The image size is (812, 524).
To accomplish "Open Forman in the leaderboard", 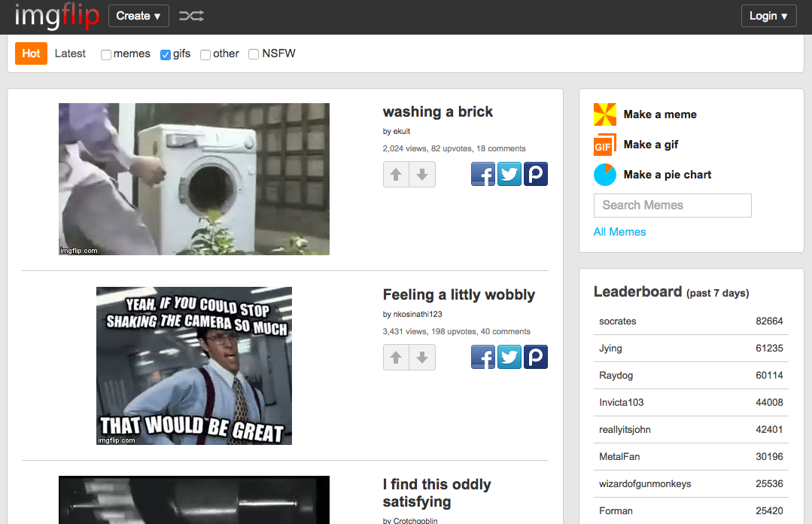I will 616,511.
